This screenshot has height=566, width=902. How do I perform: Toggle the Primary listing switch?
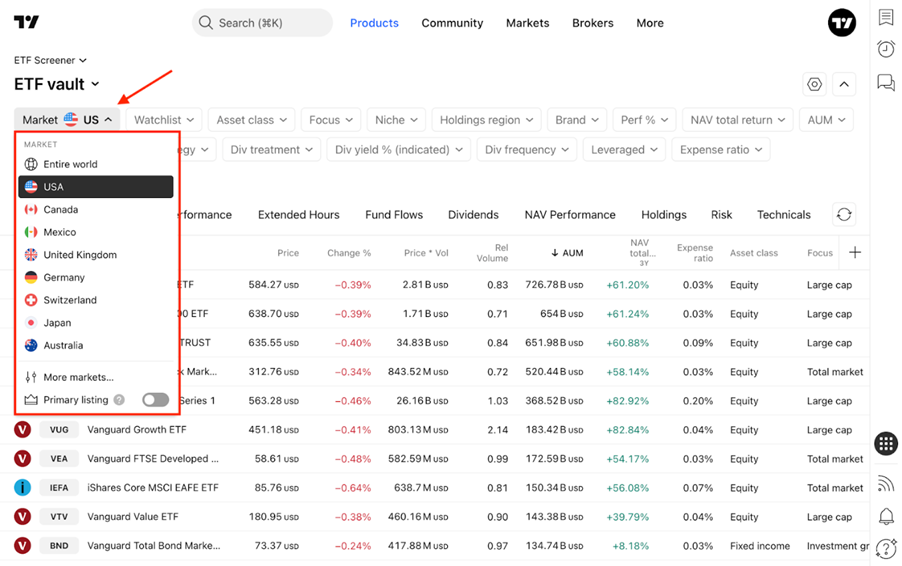coord(156,400)
